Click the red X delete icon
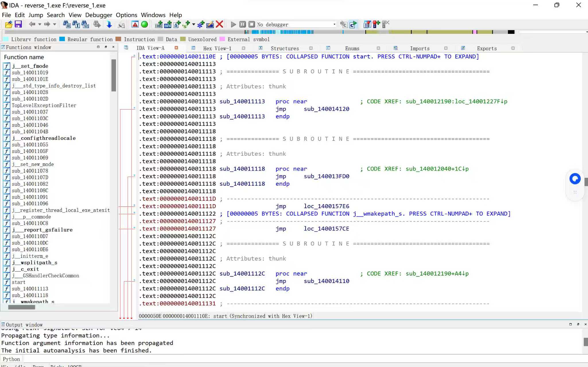588x367 pixels. (x=220, y=24)
